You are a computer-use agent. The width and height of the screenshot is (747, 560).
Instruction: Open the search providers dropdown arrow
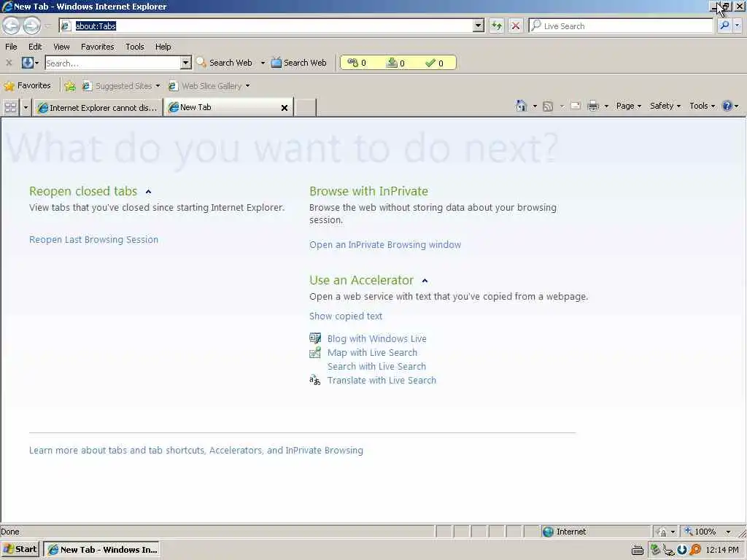(737, 26)
